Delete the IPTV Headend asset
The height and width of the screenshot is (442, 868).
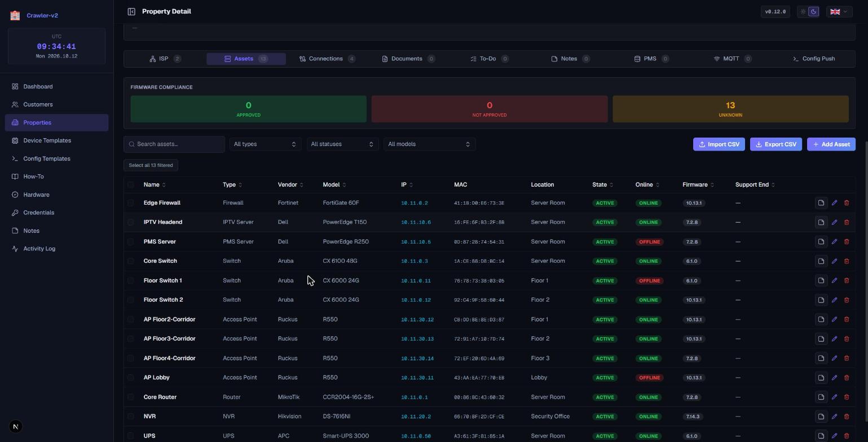[x=847, y=222]
